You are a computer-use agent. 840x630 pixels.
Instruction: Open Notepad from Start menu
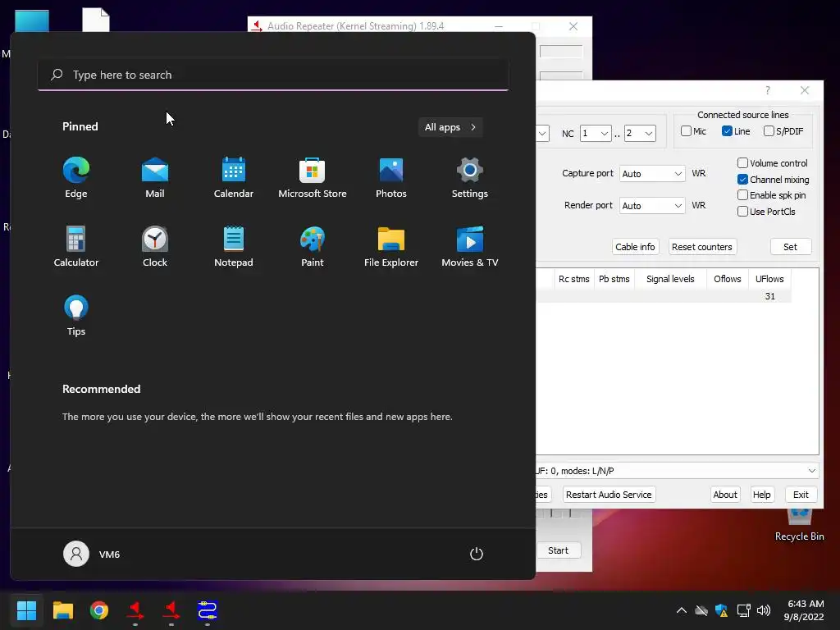pos(234,246)
